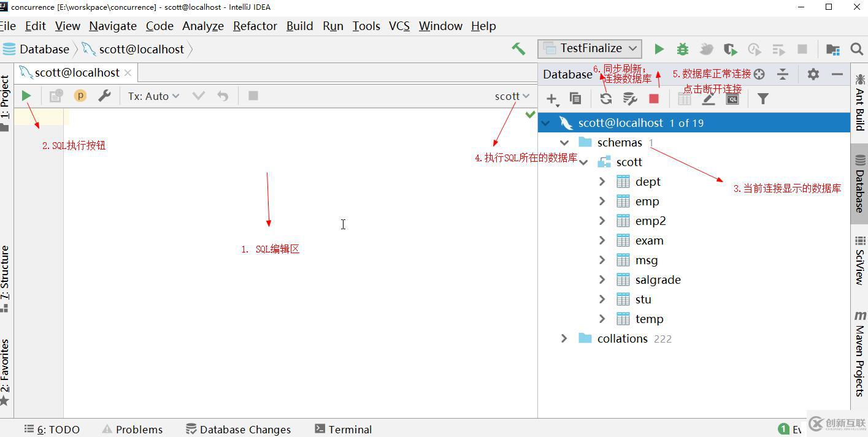Toggle 7: Structure side panel
Image resolution: width=868 pixels, height=437 pixels.
pyautogui.click(x=6, y=278)
